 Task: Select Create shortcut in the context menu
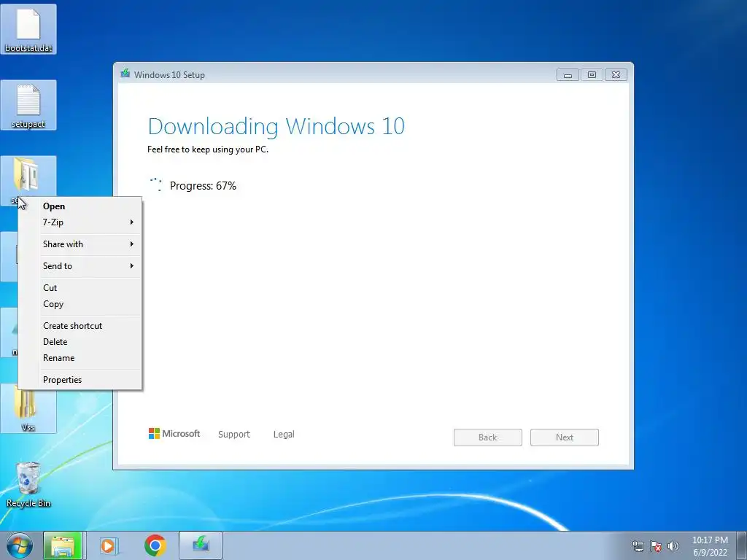point(80,326)
